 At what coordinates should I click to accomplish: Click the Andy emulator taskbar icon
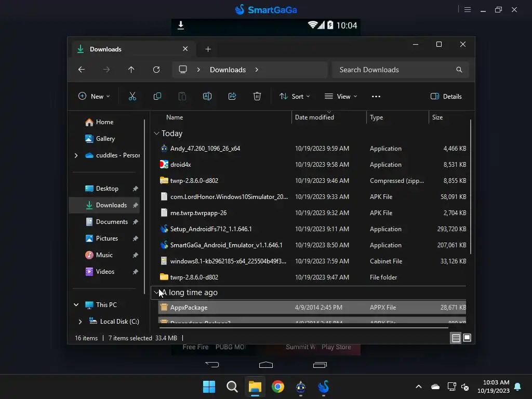click(301, 387)
